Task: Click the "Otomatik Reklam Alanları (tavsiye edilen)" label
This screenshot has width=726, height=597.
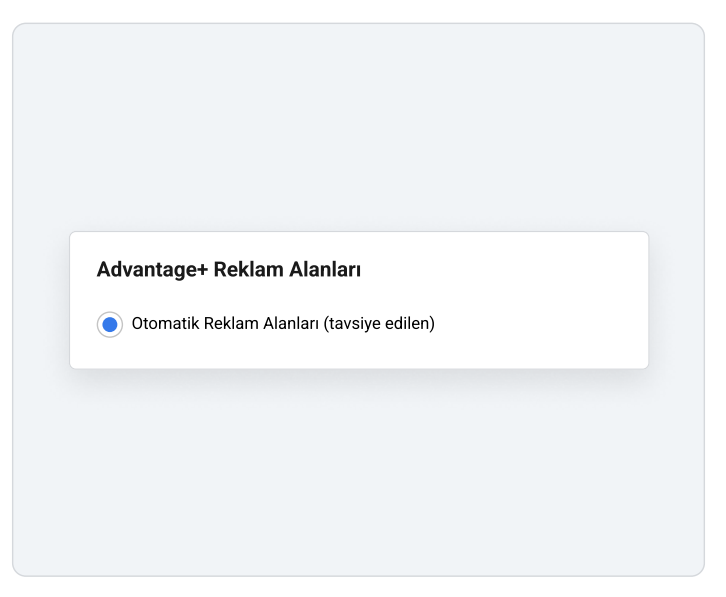Action: [283, 324]
